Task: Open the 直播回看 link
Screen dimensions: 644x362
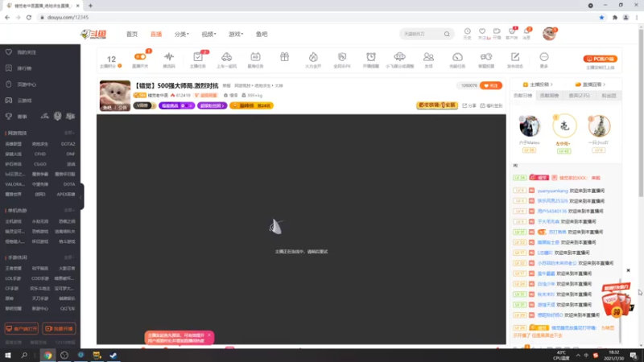Action: tap(590, 84)
